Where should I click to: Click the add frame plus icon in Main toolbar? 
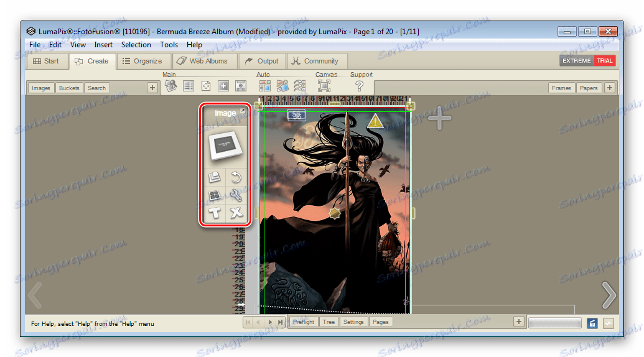click(x=223, y=86)
